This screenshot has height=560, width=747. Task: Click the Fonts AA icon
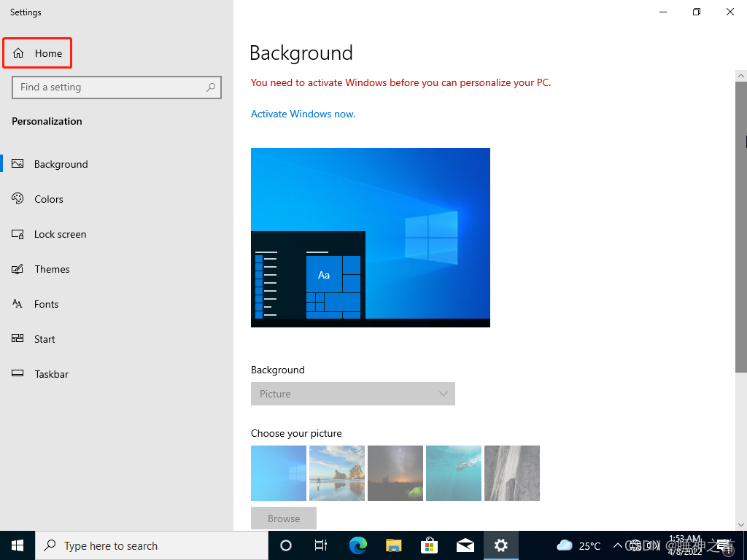tap(18, 304)
